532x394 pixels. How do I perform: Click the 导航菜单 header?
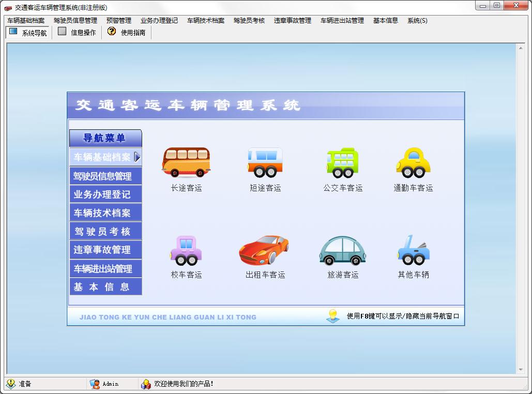coord(105,138)
